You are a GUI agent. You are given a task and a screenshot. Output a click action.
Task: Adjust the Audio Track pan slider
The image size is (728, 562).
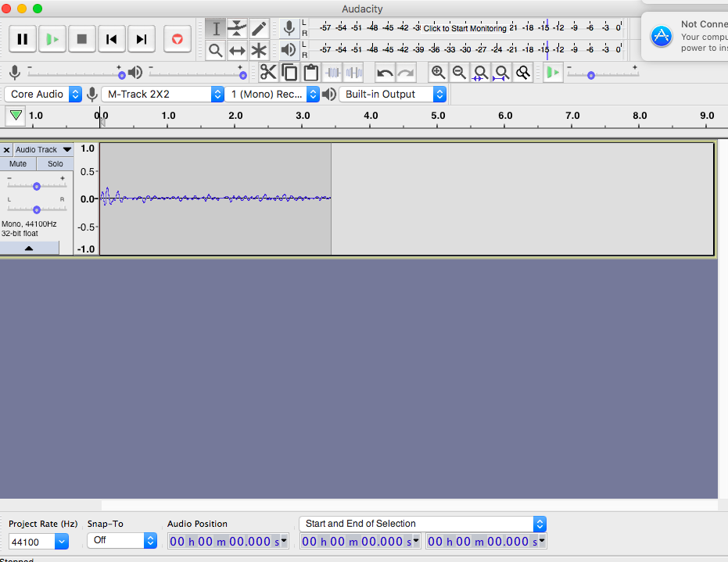37,209
